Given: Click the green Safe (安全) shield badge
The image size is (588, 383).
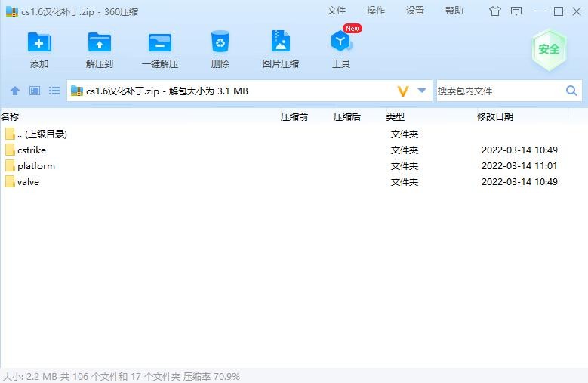Looking at the screenshot, I should (x=549, y=50).
